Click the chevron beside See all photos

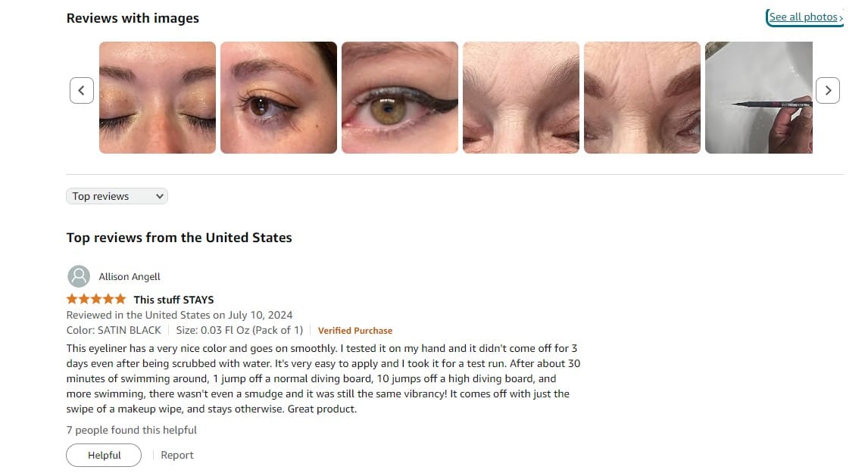(841, 18)
